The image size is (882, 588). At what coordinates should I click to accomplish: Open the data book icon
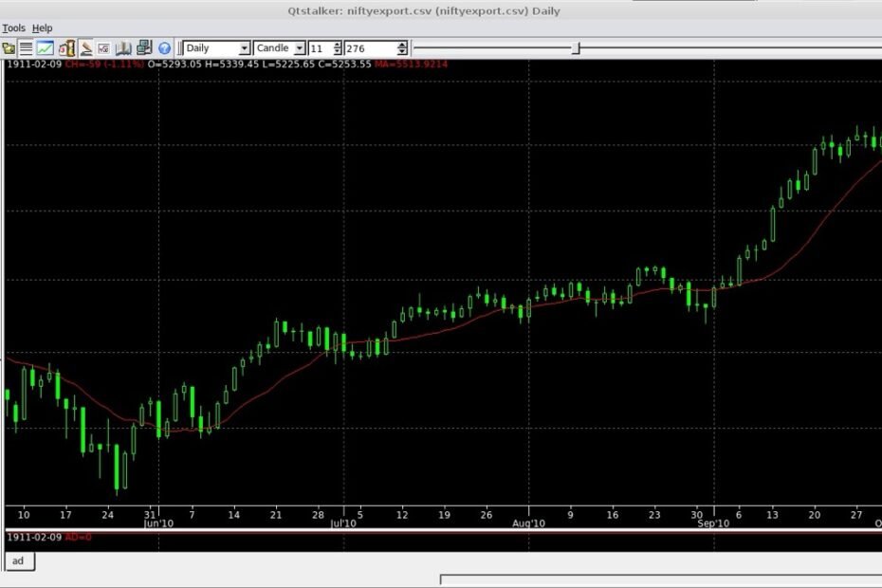click(x=123, y=48)
